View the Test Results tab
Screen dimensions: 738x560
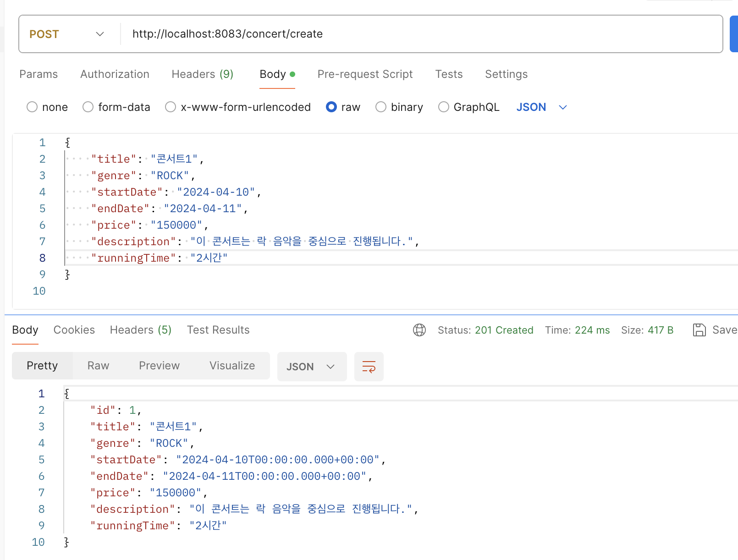coord(218,330)
